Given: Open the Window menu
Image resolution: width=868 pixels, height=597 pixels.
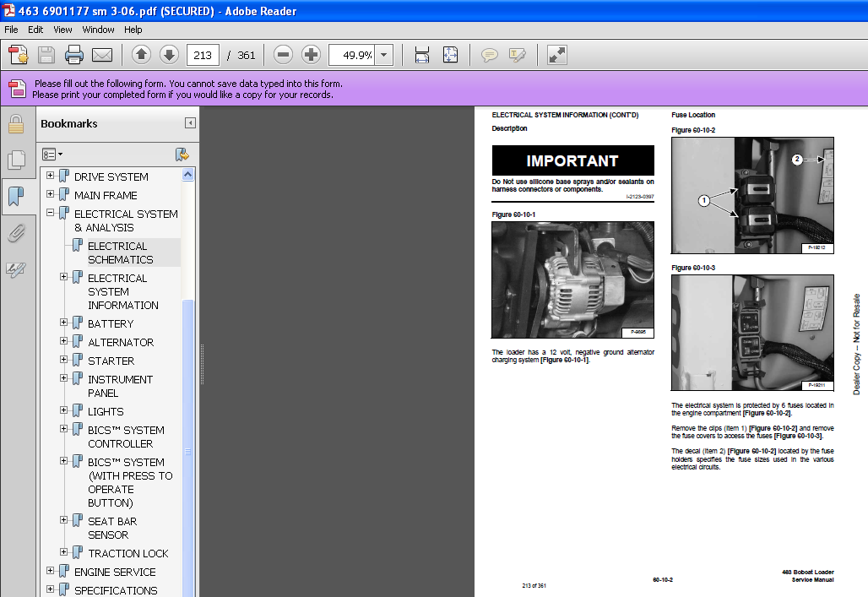Looking at the screenshot, I should click(98, 30).
